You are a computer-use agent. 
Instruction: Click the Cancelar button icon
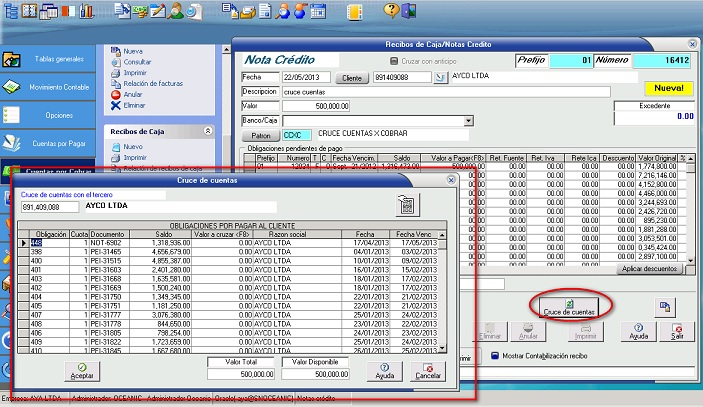pos(427,369)
